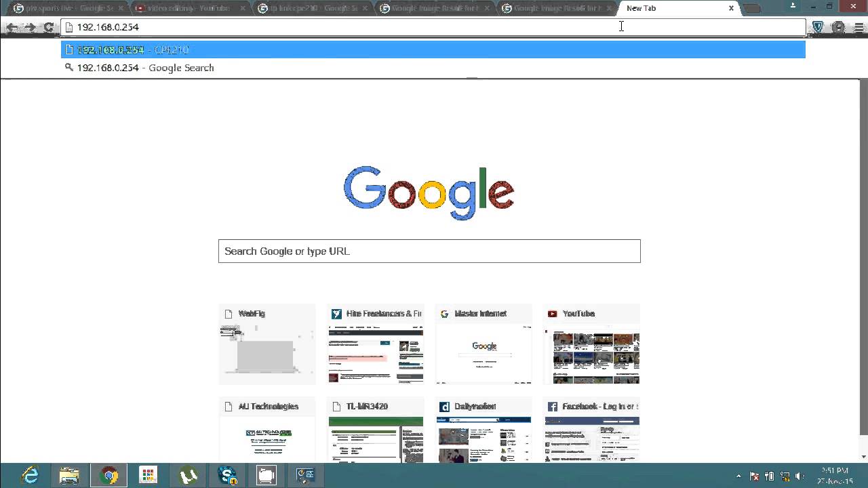Click the Chrome user profile button in title bar
This screenshot has height=488, width=868.
[793, 6]
